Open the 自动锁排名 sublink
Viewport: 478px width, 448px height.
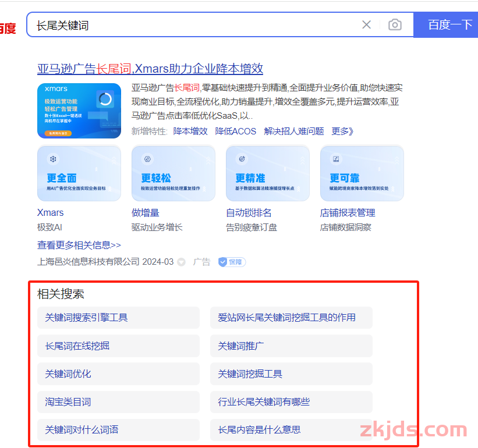(249, 212)
